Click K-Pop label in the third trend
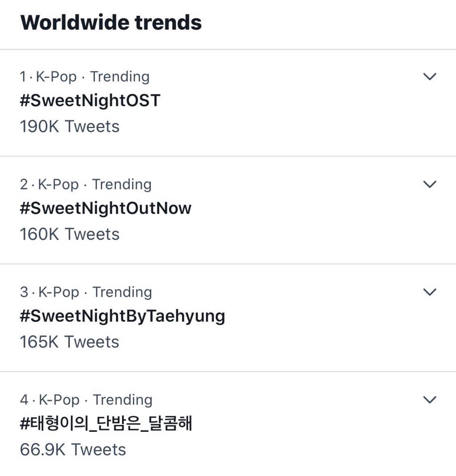Screen dimensions: 456x476 point(59,292)
